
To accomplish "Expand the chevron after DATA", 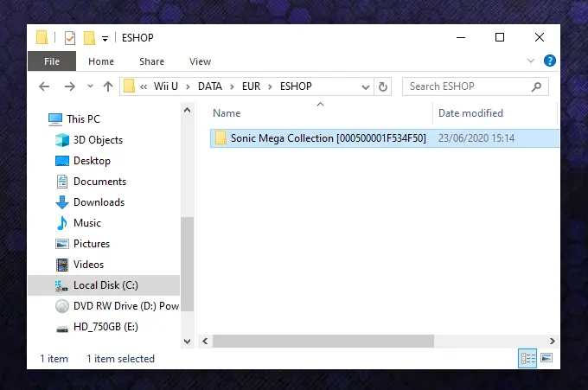I will click(x=232, y=87).
